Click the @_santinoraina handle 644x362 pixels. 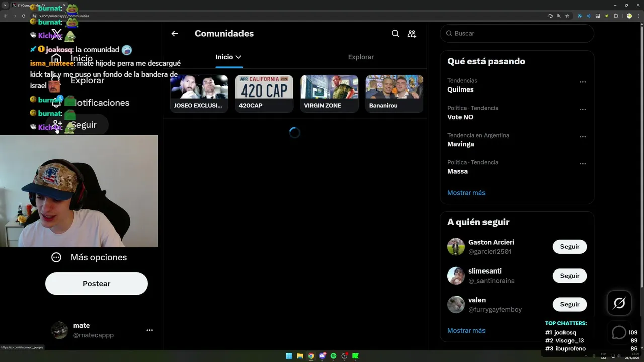click(x=492, y=281)
